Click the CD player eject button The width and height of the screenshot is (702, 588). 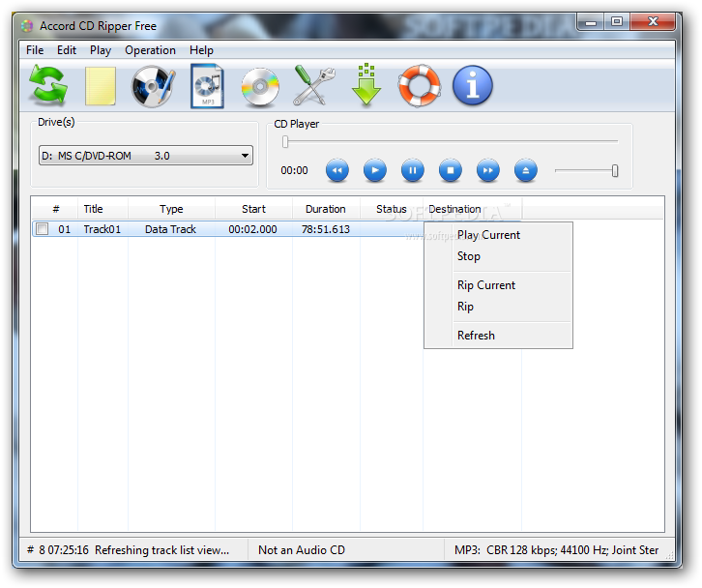(526, 170)
